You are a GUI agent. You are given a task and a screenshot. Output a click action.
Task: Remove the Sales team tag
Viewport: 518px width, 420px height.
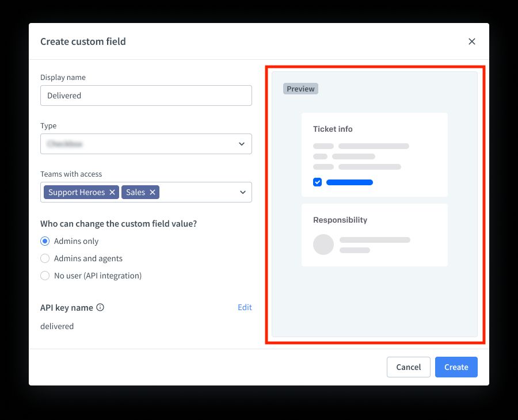point(153,192)
